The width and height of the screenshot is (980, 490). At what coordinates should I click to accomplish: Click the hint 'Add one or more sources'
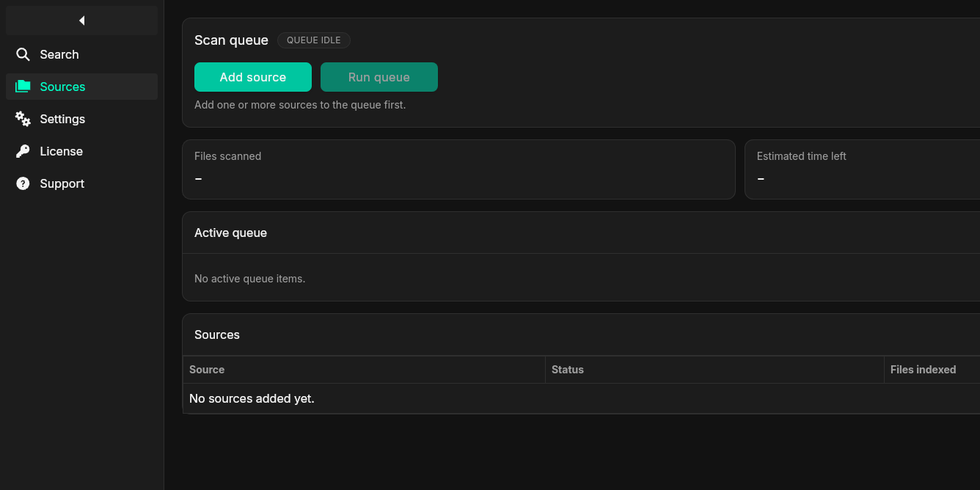coord(300,105)
